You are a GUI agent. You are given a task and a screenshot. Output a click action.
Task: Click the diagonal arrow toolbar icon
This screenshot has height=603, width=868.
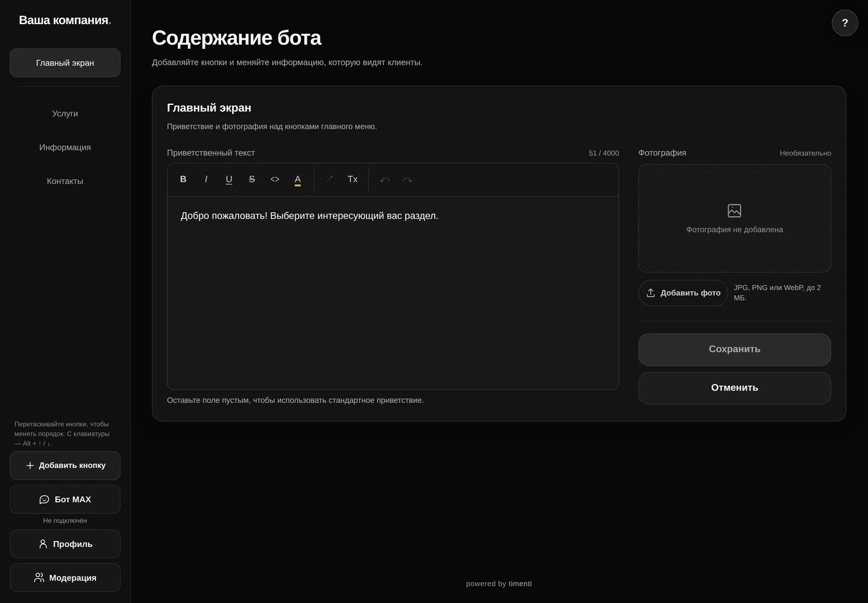tap(330, 179)
